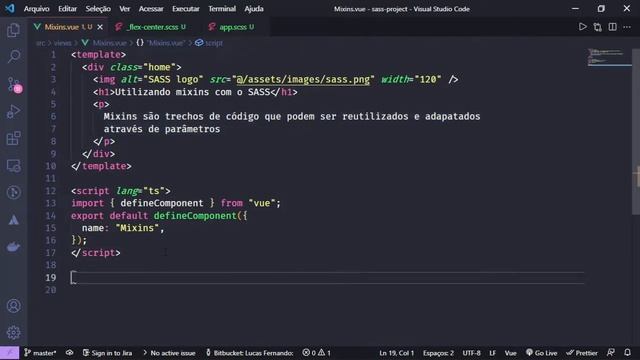
Task: Click Sign in to Jira
Action: pyautogui.click(x=107, y=353)
